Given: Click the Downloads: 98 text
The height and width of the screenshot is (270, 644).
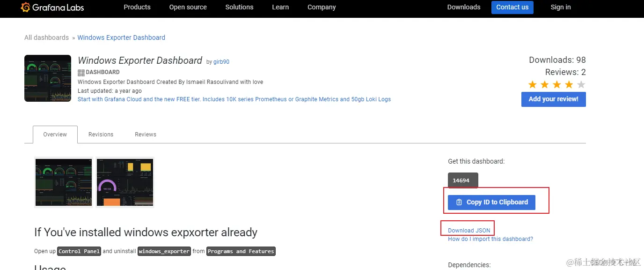Looking at the screenshot, I should coord(557,60).
